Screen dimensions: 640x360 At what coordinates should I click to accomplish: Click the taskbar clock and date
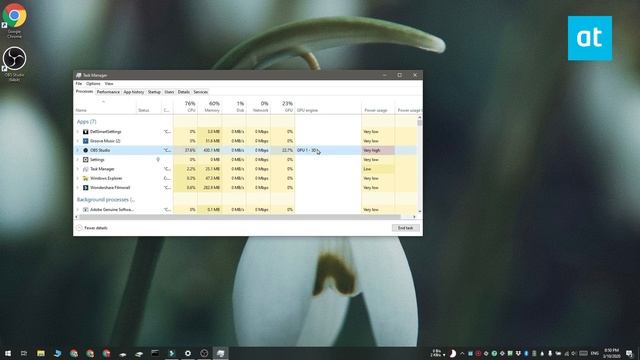pos(611,353)
